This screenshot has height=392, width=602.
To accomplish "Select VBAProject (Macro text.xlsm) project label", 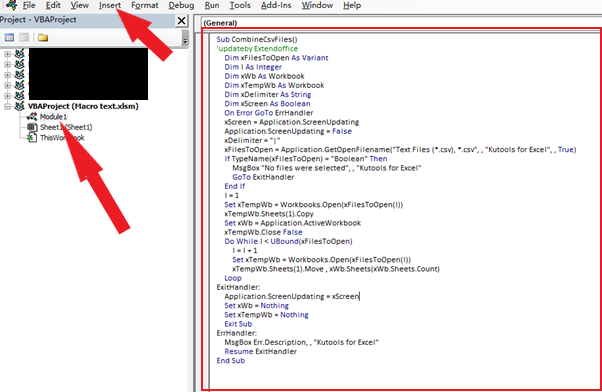I will click(x=83, y=106).
